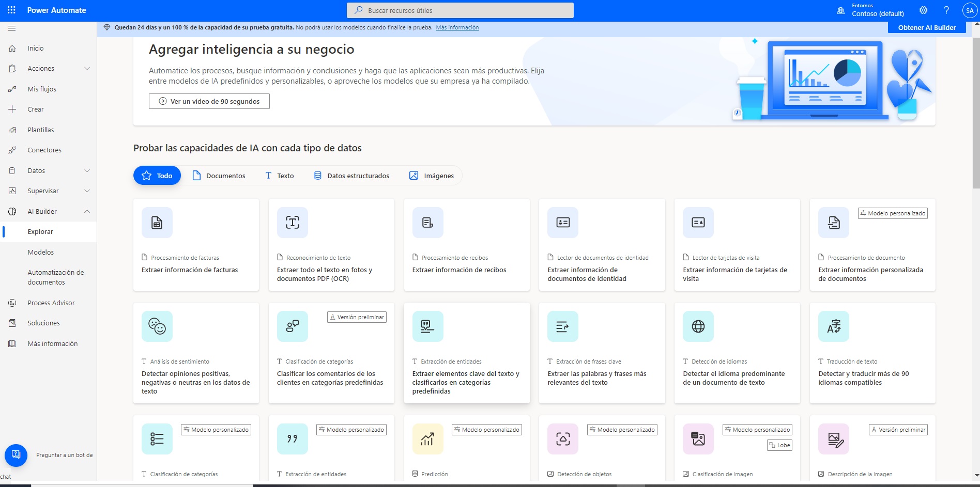
Task: Open the settings gear icon
Action: pyautogui.click(x=923, y=10)
